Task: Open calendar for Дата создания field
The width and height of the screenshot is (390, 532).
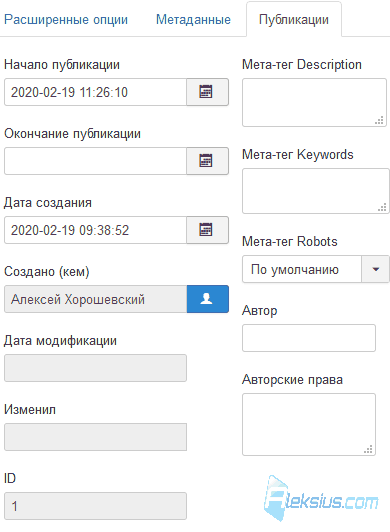Action: point(207,230)
